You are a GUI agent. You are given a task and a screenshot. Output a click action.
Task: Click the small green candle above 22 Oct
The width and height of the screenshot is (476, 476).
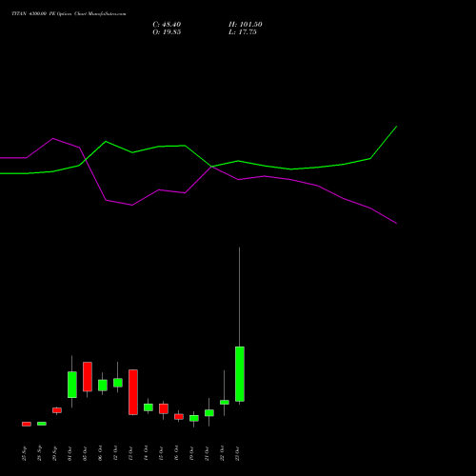225,402
